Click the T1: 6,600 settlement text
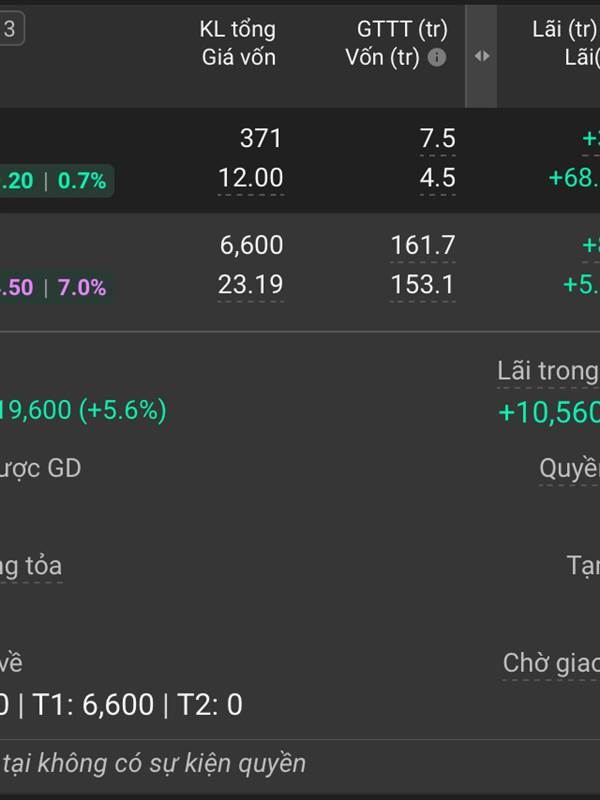Viewport: 600px width, 800px height. coord(94,705)
